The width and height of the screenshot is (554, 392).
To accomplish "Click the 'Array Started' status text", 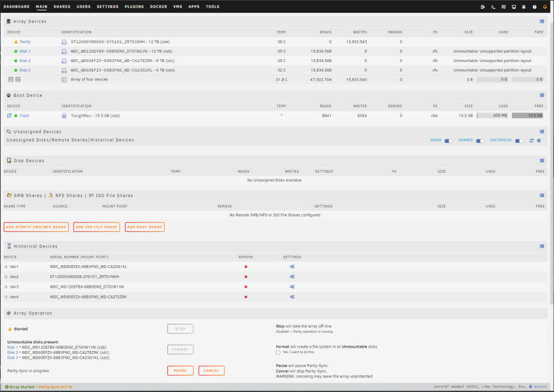I will coord(22,388).
